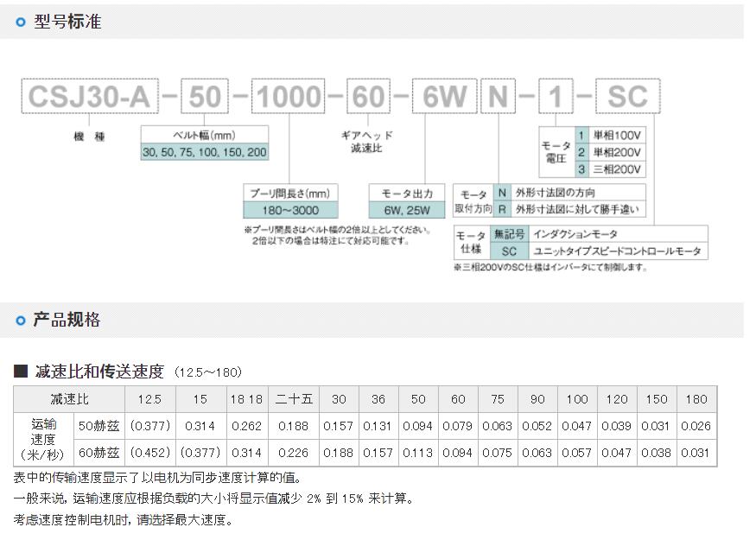
Task: Click the 减速比 header cell
Action: 69,399
